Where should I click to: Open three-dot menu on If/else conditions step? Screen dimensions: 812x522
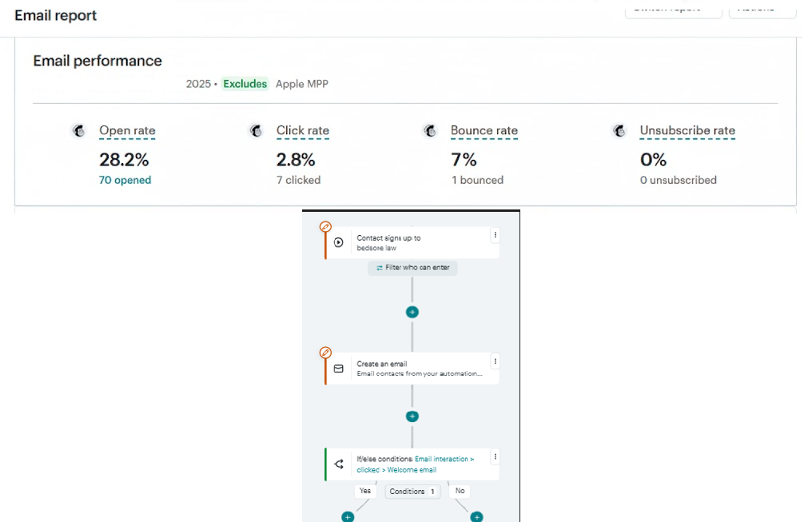click(x=495, y=456)
